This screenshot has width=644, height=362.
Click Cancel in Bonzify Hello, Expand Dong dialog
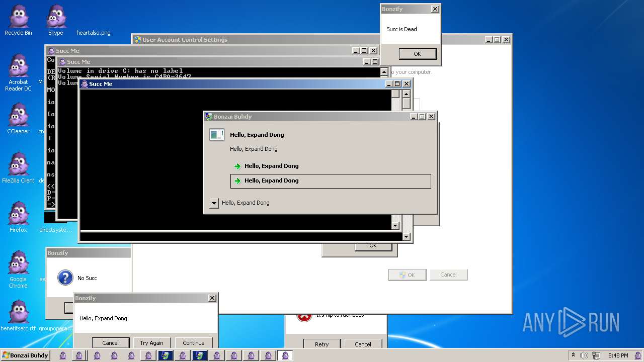pos(111,342)
